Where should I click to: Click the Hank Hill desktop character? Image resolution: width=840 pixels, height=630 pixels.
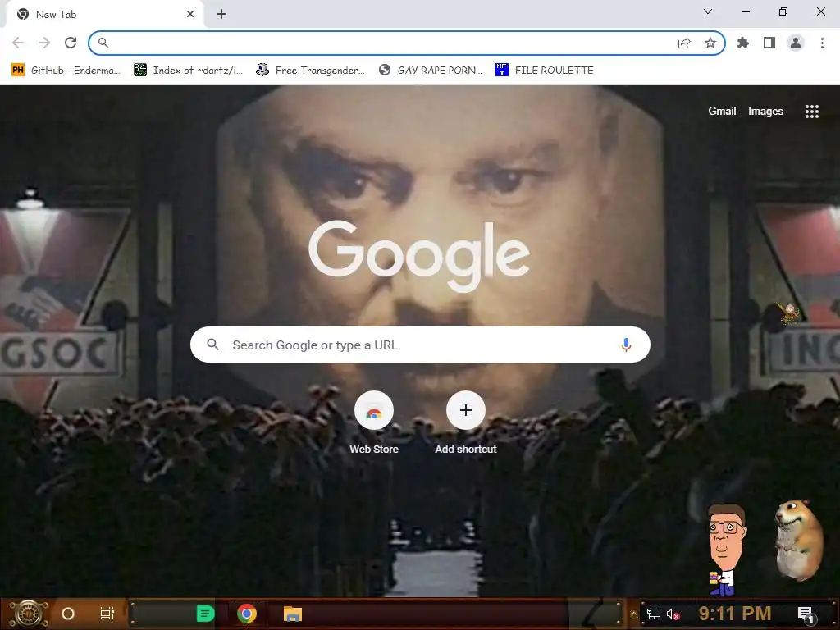click(x=727, y=550)
